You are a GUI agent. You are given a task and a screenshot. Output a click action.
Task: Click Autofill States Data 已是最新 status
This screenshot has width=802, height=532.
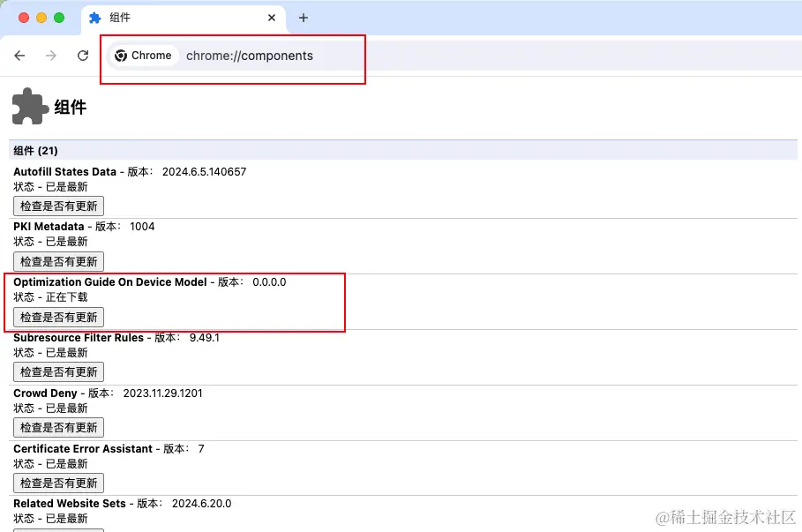point(66,187)
